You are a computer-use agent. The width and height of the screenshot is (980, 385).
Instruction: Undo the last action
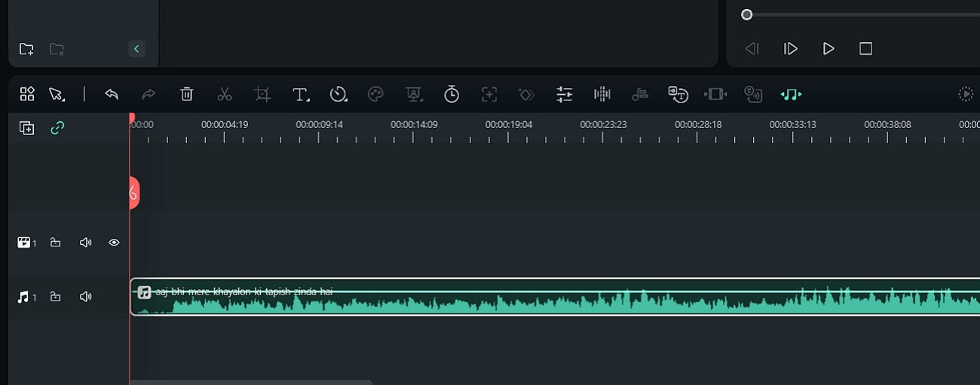point(112,94)
